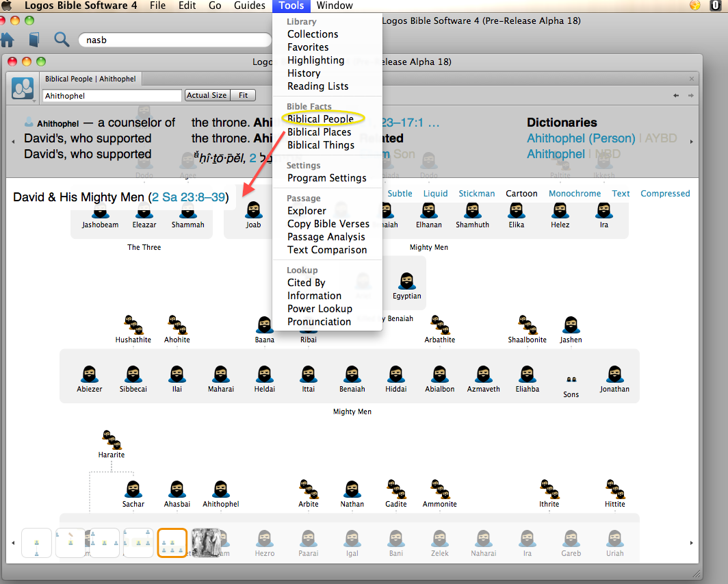The height and width of the screenshot is (584, 728).
Task: Open Ahithophel (Person) dictionary link
Action: (x=581, y=138)
